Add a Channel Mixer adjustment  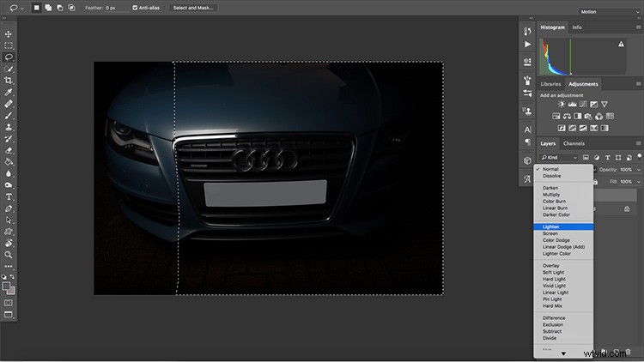(x=598, y=116)
